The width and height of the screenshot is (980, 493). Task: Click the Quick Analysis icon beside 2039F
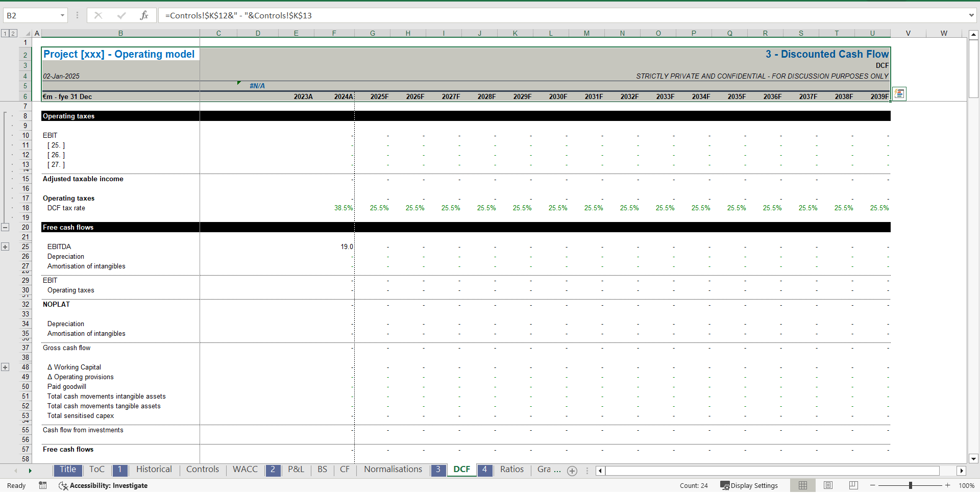click(x=899, y=93)
